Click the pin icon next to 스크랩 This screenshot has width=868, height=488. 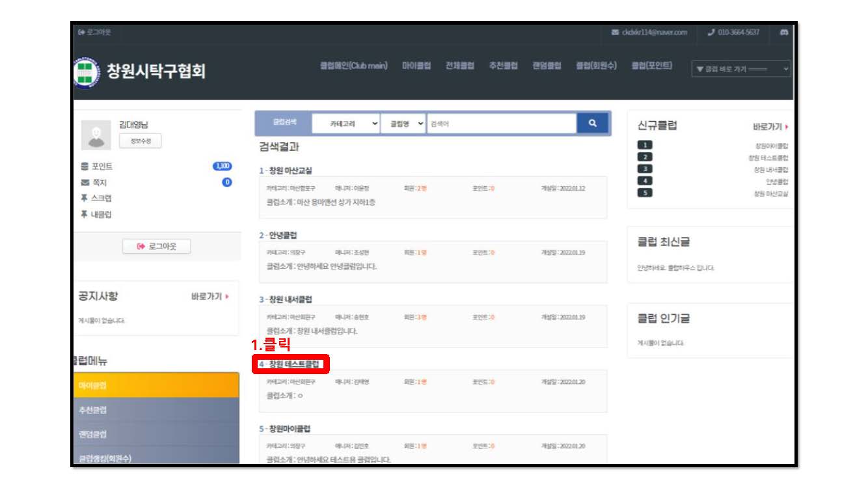click(85, 198)
